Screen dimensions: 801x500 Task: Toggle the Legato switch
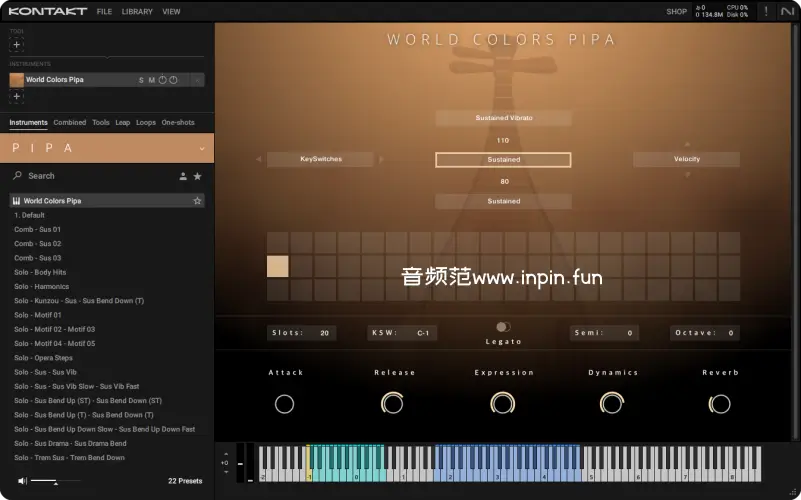click(503, 327)
